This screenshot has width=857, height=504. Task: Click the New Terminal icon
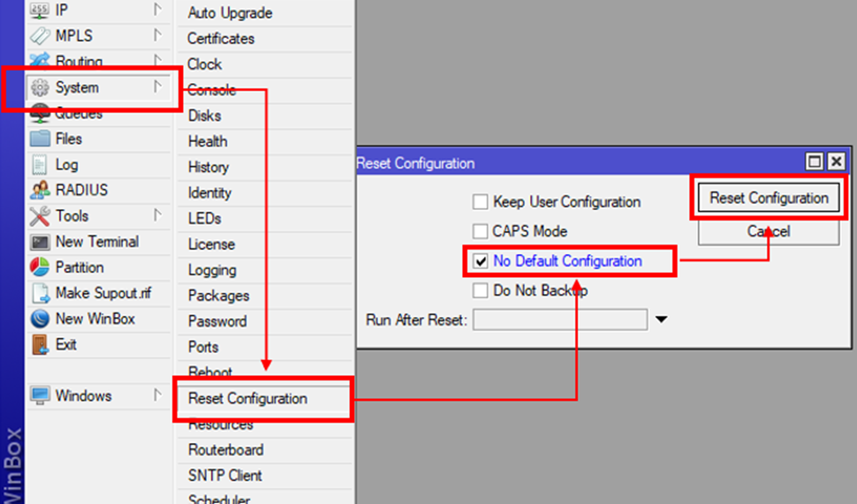coord(40,242)
